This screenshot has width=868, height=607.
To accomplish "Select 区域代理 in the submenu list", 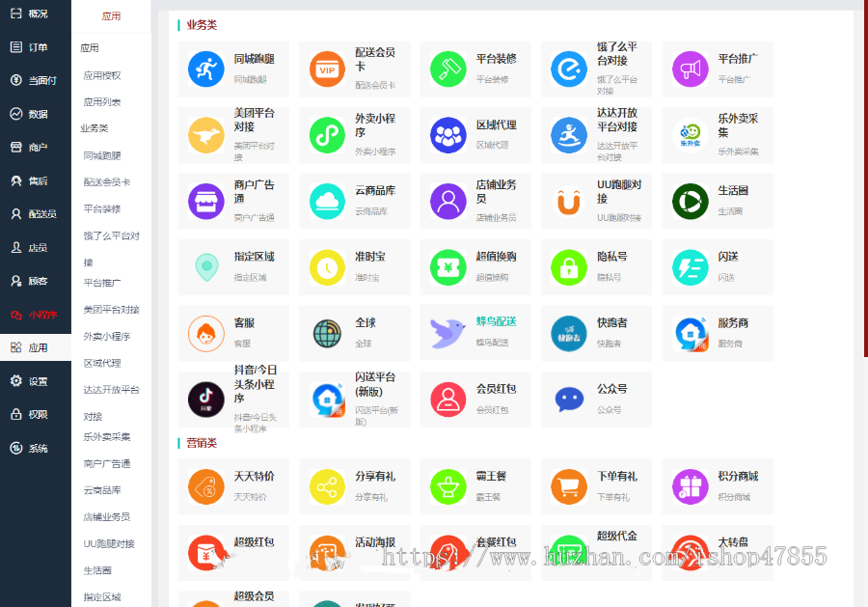I will tap(102, 363).
